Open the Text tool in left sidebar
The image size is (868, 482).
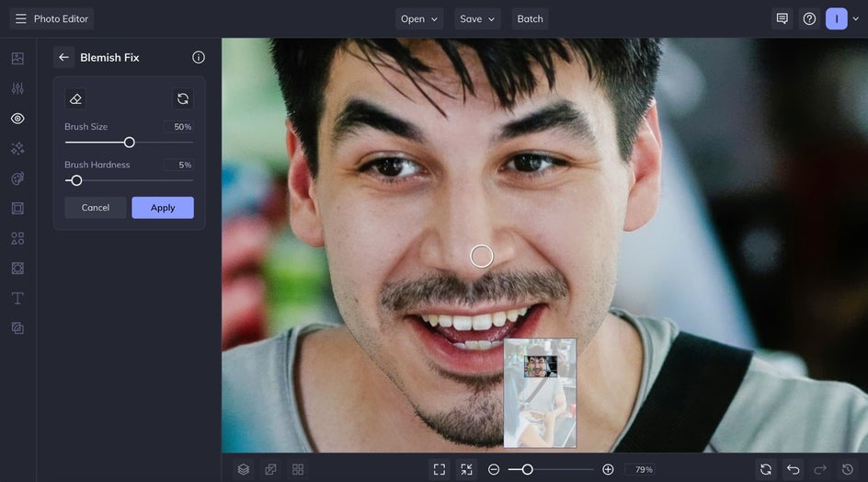point(17,298)
